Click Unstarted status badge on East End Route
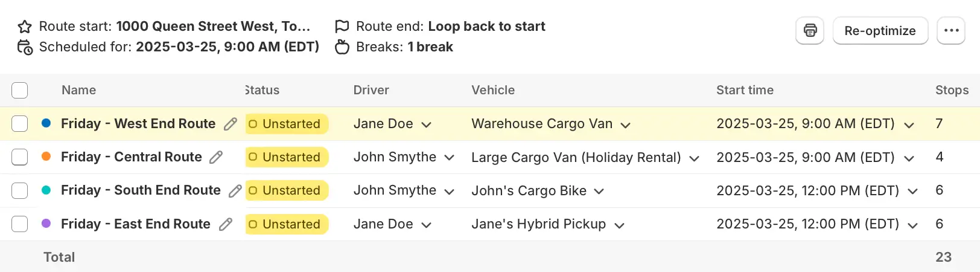980x272 pixels. (287, 224)
